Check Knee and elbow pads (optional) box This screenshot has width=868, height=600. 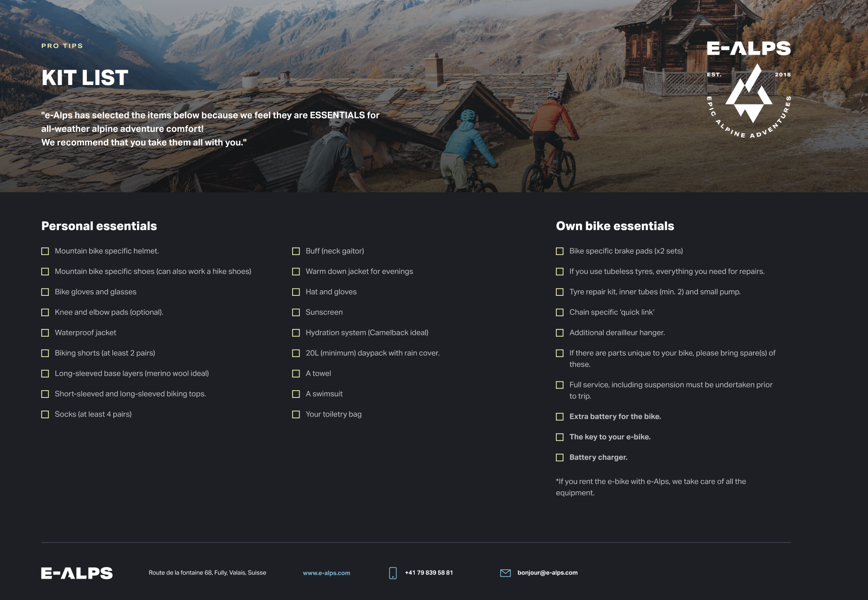point(45,313)
